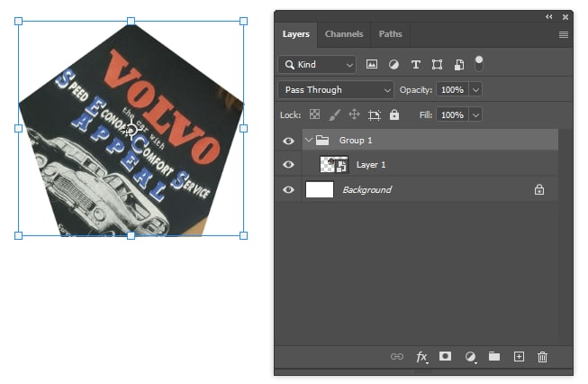Click the bottom-right transform handle
Image resolution: width=588 pixels, height=384 pixels.
(x=243, y=236)
